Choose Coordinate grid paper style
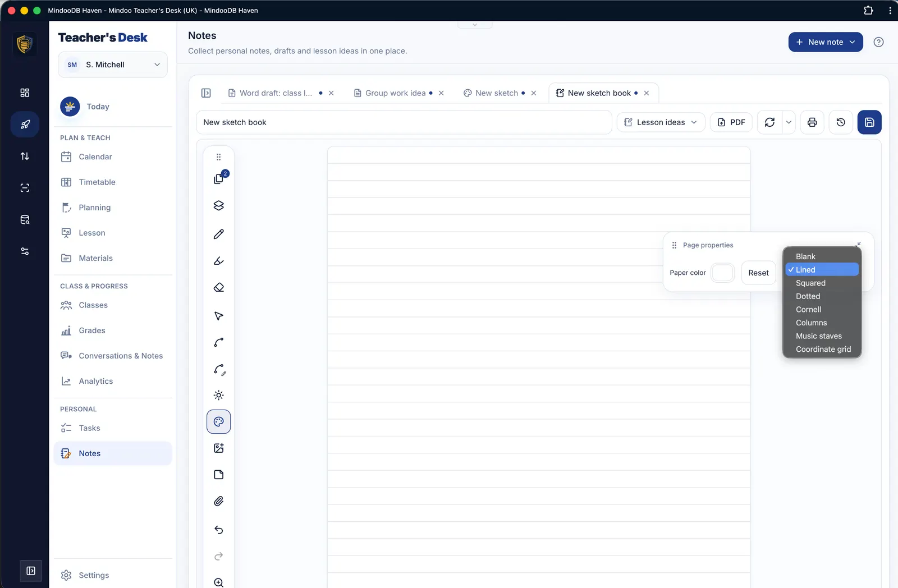Viewport: 898px width, 588px height. point(822,349)
